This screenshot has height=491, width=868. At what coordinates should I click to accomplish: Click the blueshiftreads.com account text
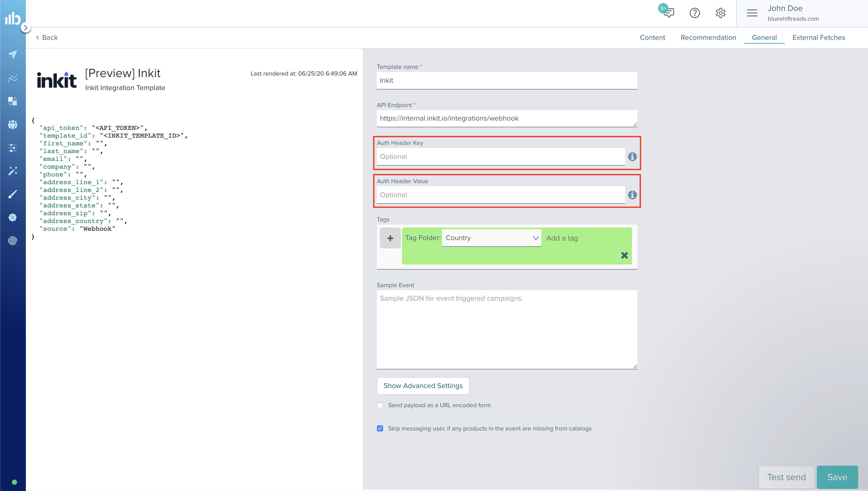(793, 19)
